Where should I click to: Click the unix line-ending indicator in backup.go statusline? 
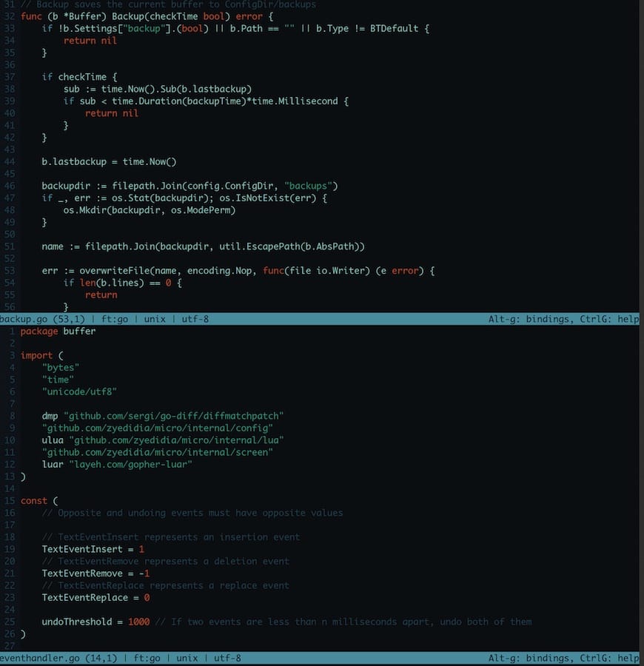click(x=153, y=318)
